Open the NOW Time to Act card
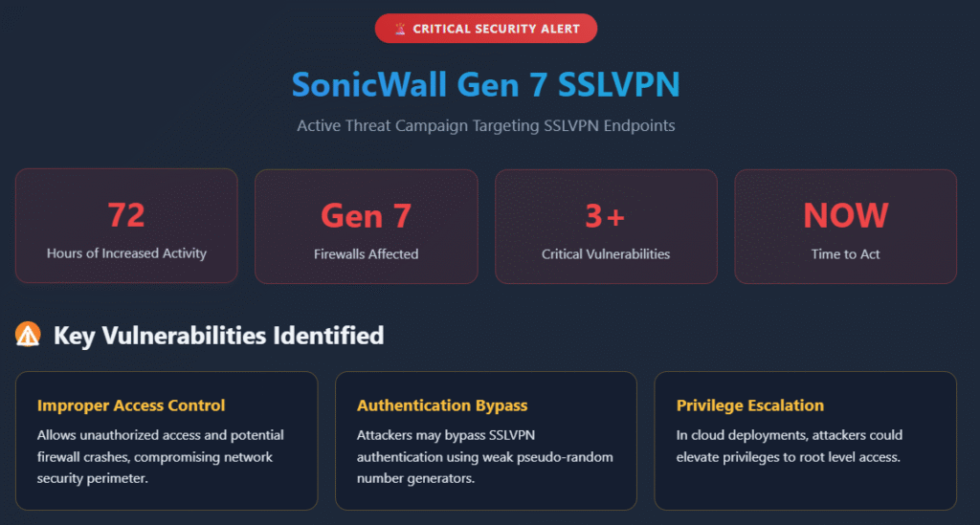The width and height of the screenshot is (980, 525). (846, 226)
